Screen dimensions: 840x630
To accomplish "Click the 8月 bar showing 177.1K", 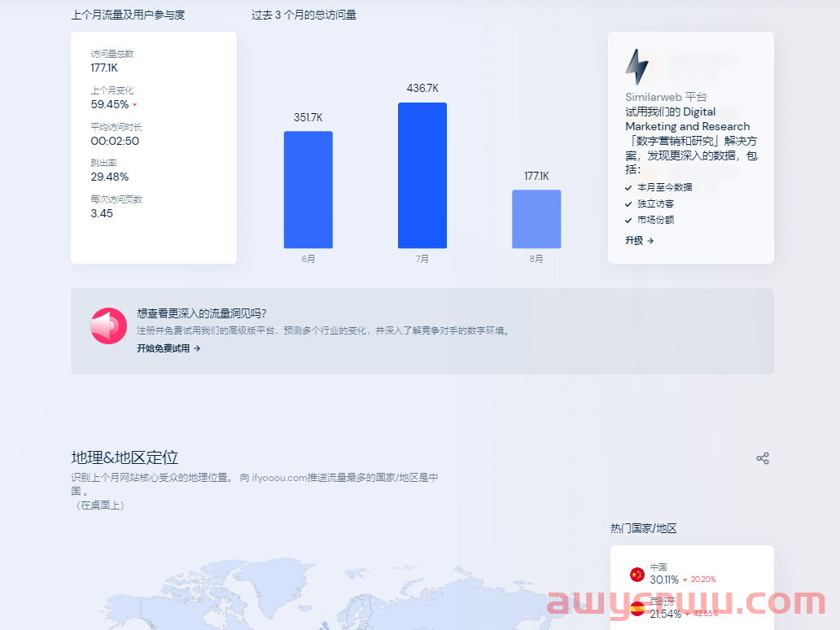I will [x=536, y=217].
